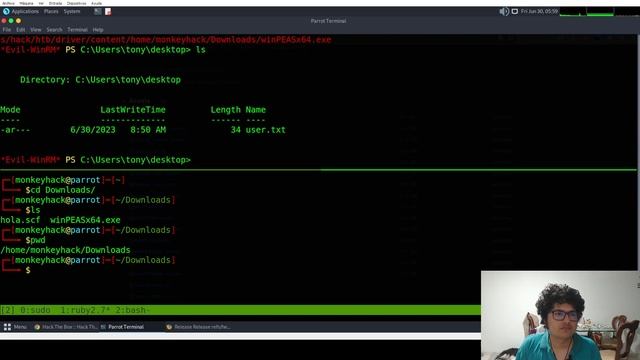This screenshot has height=360, width=640.
Task: Click the red close button of terminal window
Action: click(x=4, y=21)
